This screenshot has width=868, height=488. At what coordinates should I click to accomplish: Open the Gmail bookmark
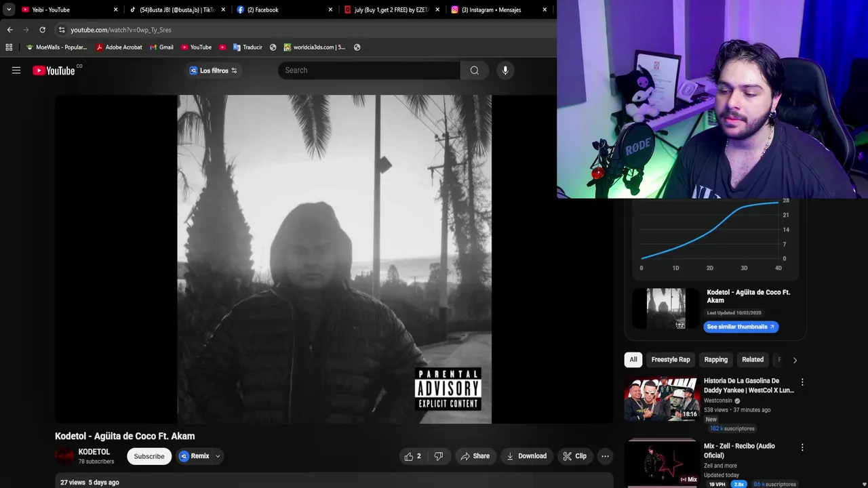tap(161, 47)
